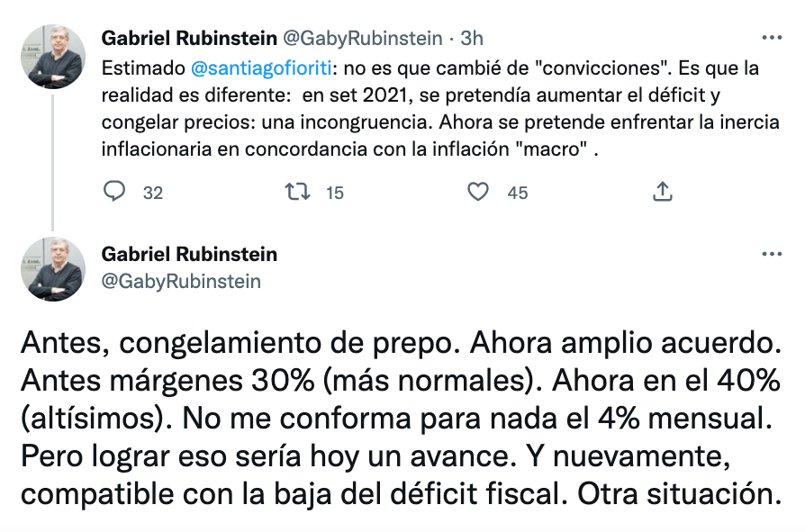Click the like count 45
This screenshot has height=532, width=805.
[518, 192]
